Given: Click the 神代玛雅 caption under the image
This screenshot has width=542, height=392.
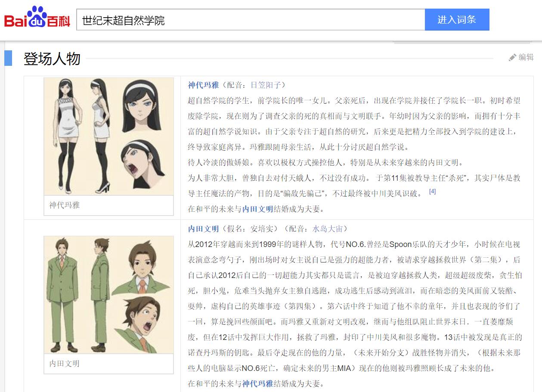Looking at the screenshot, I should pos(65,205).
